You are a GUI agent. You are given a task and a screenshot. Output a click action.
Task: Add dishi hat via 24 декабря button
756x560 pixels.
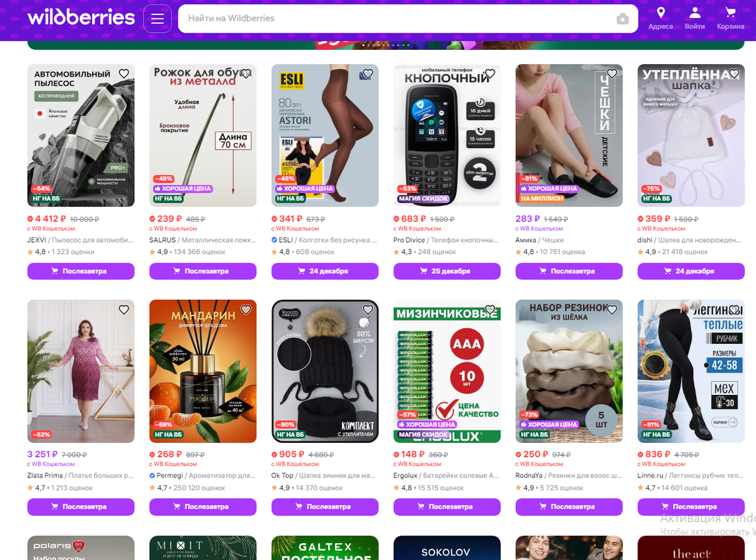[691, 271]
